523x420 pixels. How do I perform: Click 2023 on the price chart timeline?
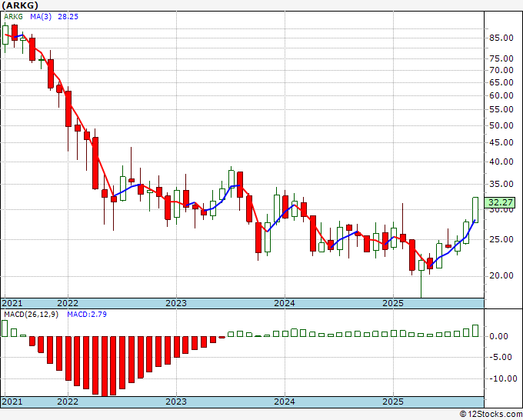[176, 303]
